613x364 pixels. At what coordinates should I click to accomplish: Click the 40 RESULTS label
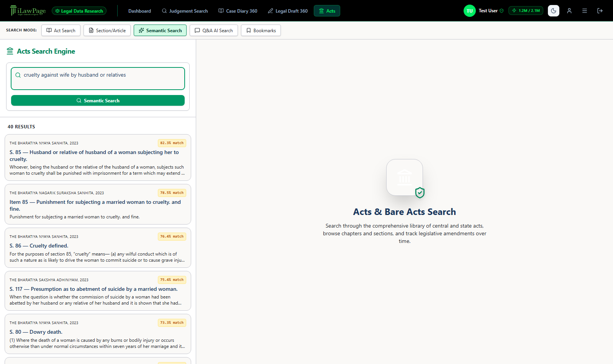pos(21,127)
